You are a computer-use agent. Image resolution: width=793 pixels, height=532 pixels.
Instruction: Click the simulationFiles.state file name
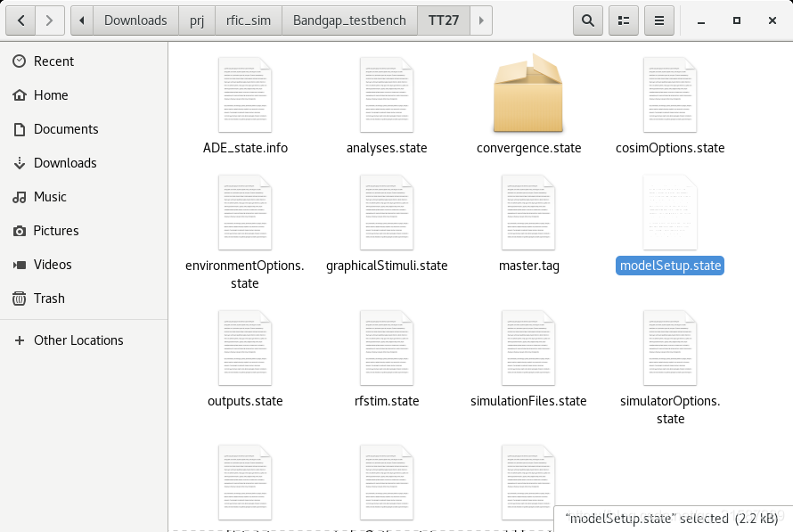click(x=528, y=402)
